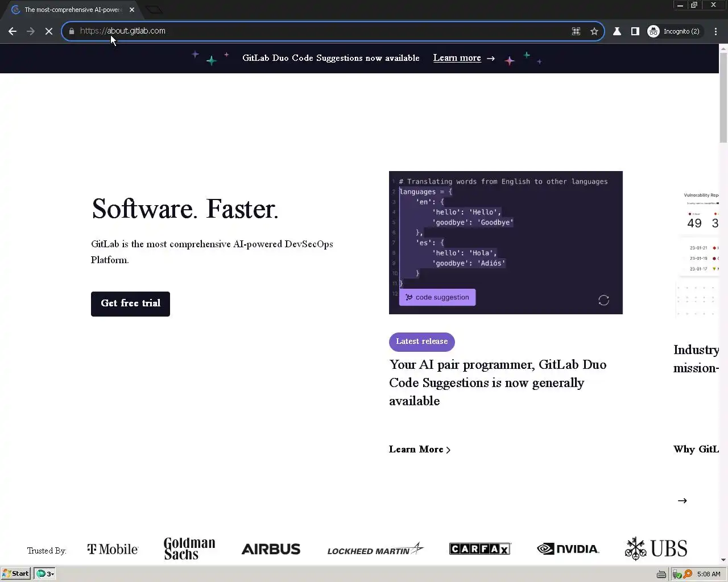Click the browser Forward arrow
Image resolution: width=728 pixels, height=582 pixels.
coord(31,31)
